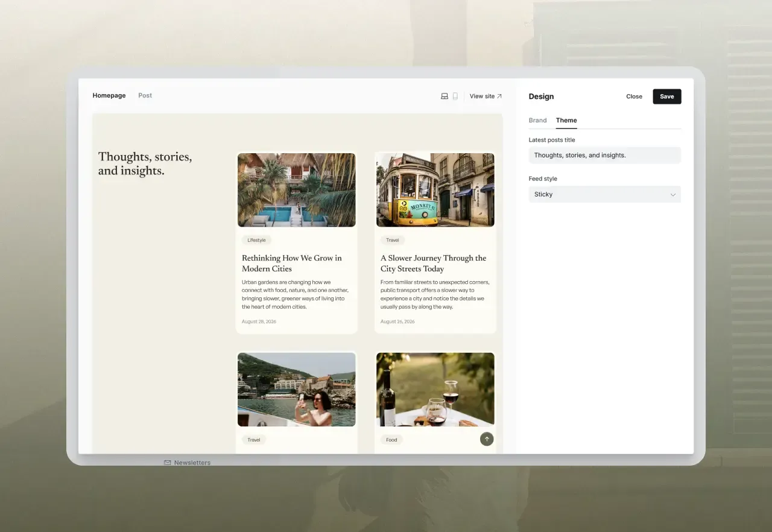Click the Food tag
772x532 pixels.
[391, 440]
